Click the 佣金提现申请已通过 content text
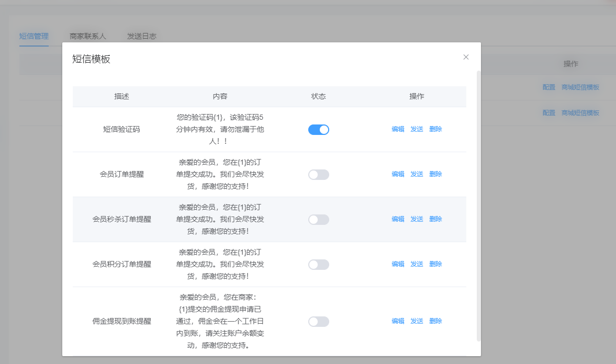This screenshot has width=616, height=364. (x=220, y=321)
